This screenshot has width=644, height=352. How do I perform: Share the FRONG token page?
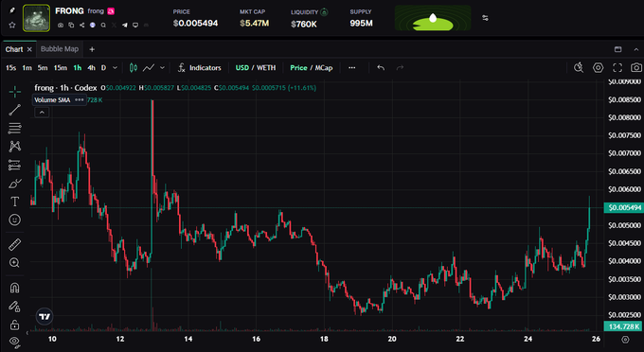click(81, 25)
